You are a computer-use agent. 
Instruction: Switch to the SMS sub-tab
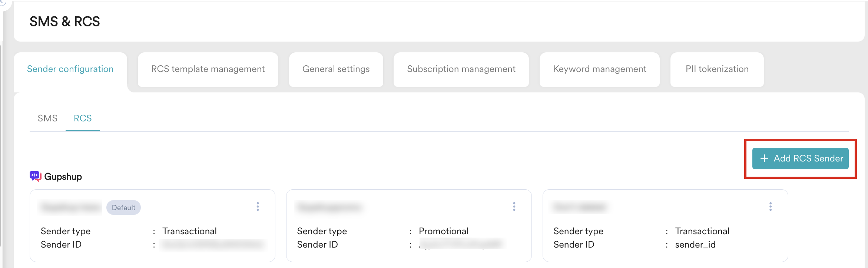(47, 118)
